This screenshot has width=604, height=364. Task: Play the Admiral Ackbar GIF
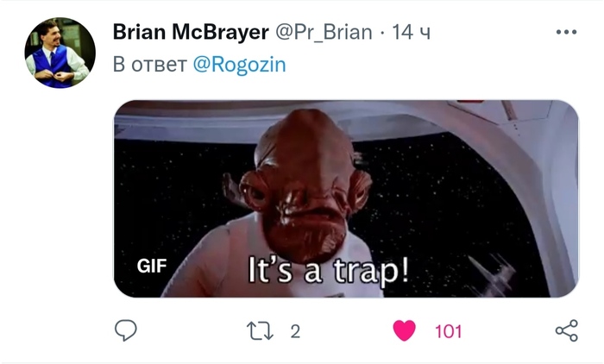[x=346, y=198]
